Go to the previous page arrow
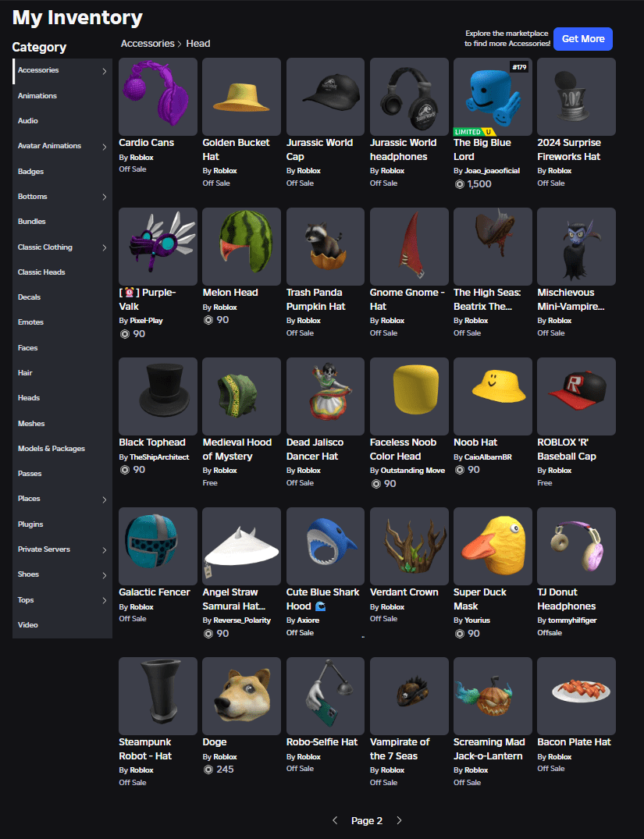The width and height of the screenshot is (644, 839). point(335,820)
